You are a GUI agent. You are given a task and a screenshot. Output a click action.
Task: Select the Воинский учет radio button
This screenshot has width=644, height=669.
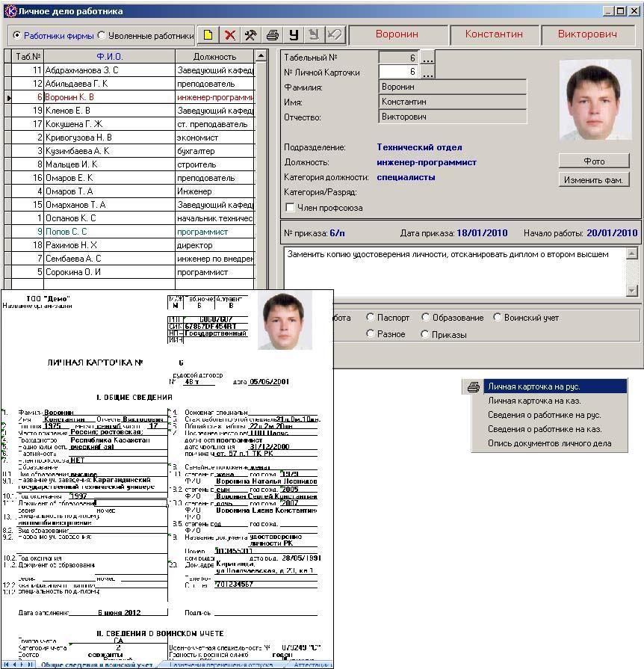(x=497, y=318)
